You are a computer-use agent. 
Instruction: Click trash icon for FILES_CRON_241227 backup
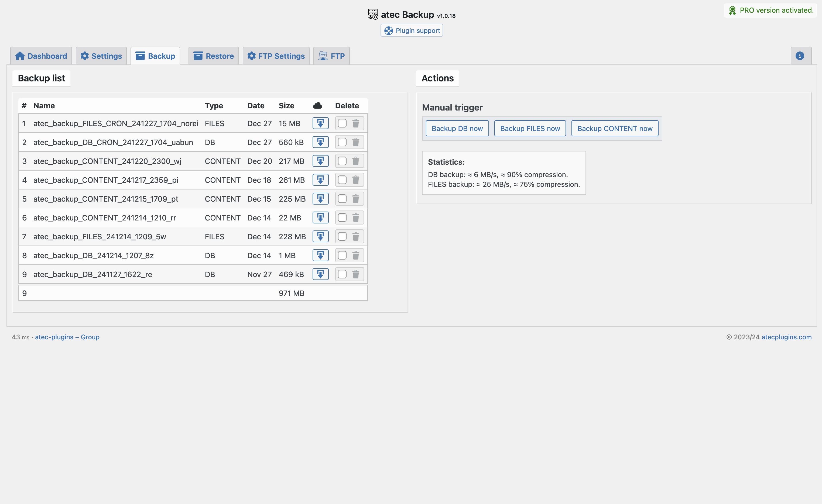[x=356, y=123]
